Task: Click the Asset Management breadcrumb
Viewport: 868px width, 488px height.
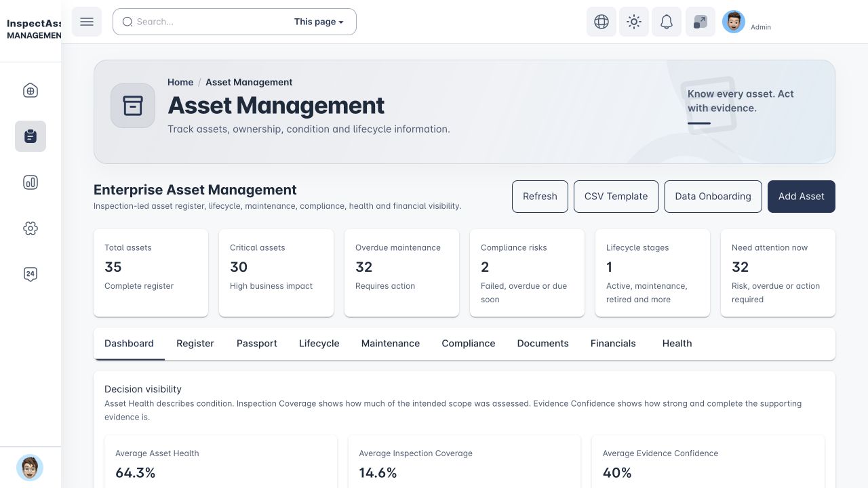Action: pyautogui.click(x=249, y=82)
